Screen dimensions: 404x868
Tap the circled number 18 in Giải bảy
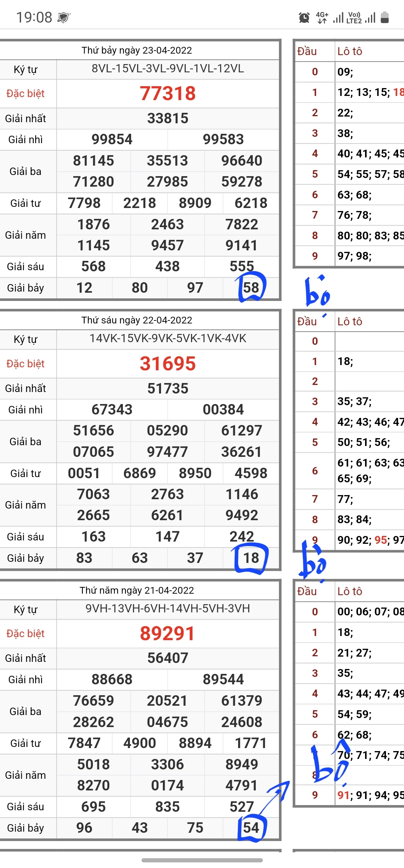tap(251, 558)
